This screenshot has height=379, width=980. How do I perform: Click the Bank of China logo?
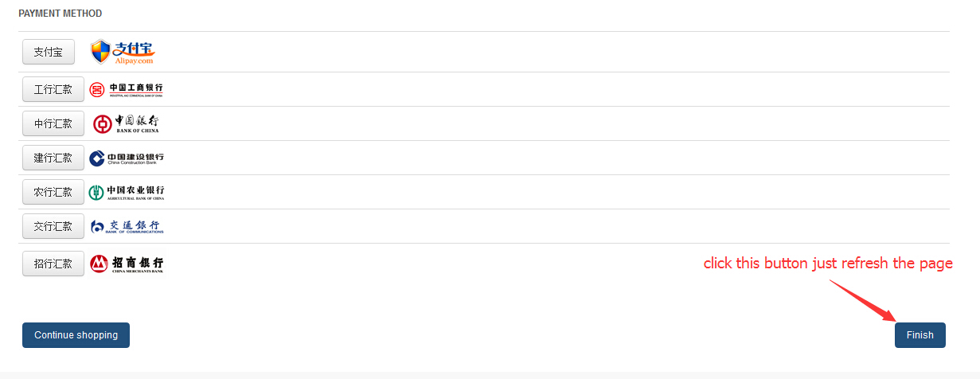tap(126, 124)
